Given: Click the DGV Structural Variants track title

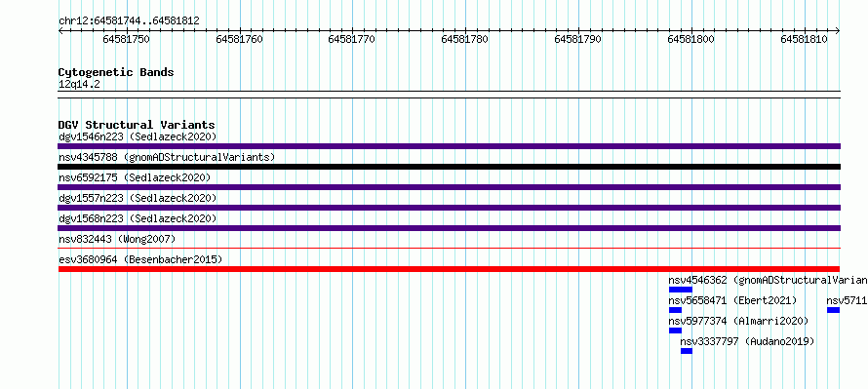Looking at the screenshot, I should click(x=137, y=125).
